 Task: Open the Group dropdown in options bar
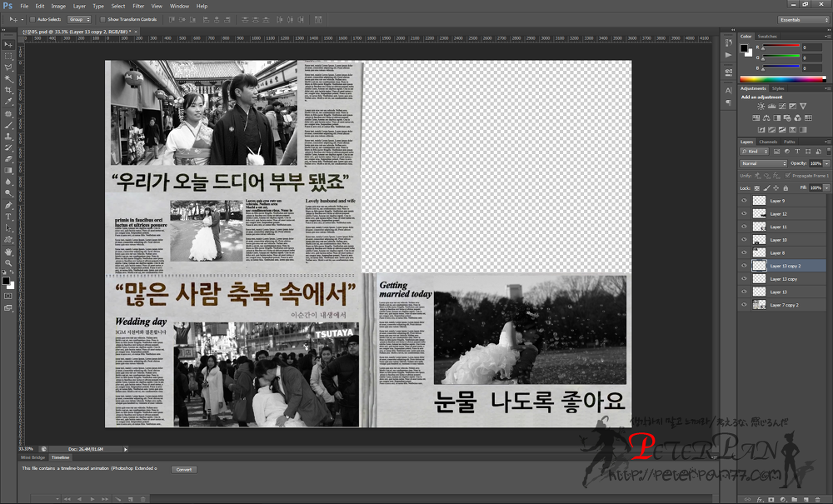tap(79, 19)
